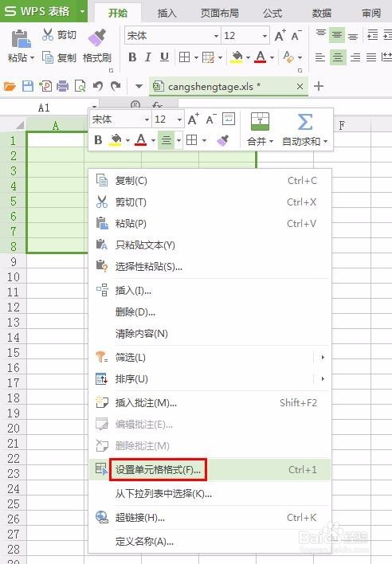The width and height of the screenshot is (392, 564).
Task: Open the mini toolbar font size dropdown
Action: [179, 119]
